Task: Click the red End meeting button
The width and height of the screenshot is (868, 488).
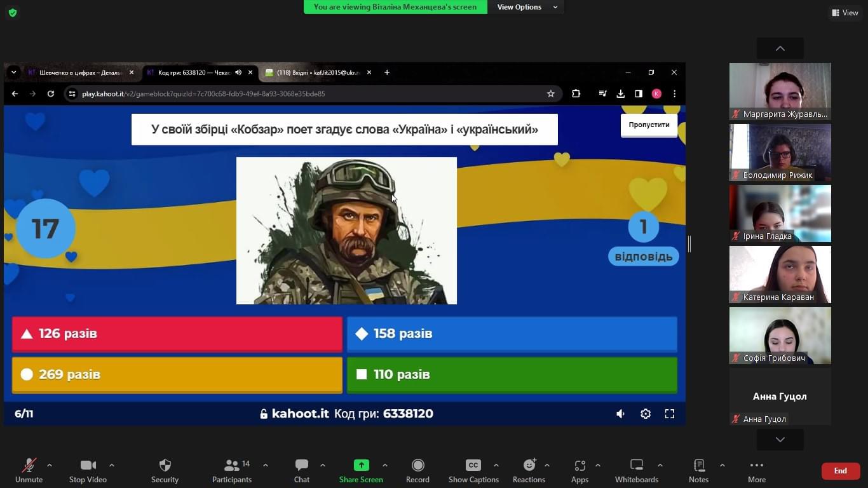Action: coord(841,471)
